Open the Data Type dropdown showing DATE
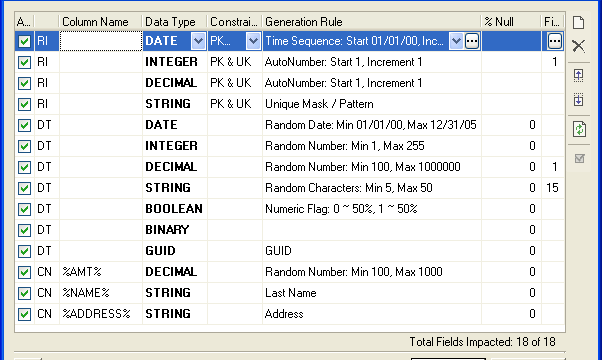This screenshot has height=360, width=602. pyautogui.click(x=198, y=41)
